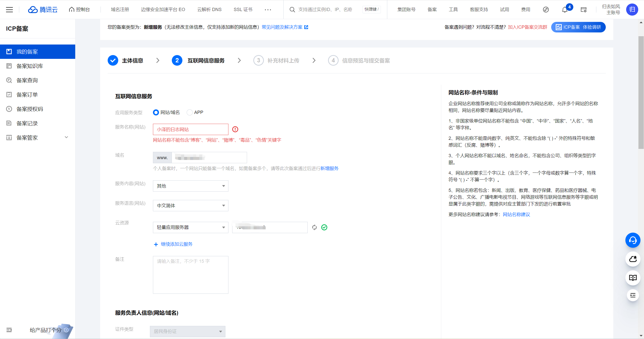This screenshot has width=644, height=339.
Task: Select the APP service type radio
Action: click(x=189, y=112)
